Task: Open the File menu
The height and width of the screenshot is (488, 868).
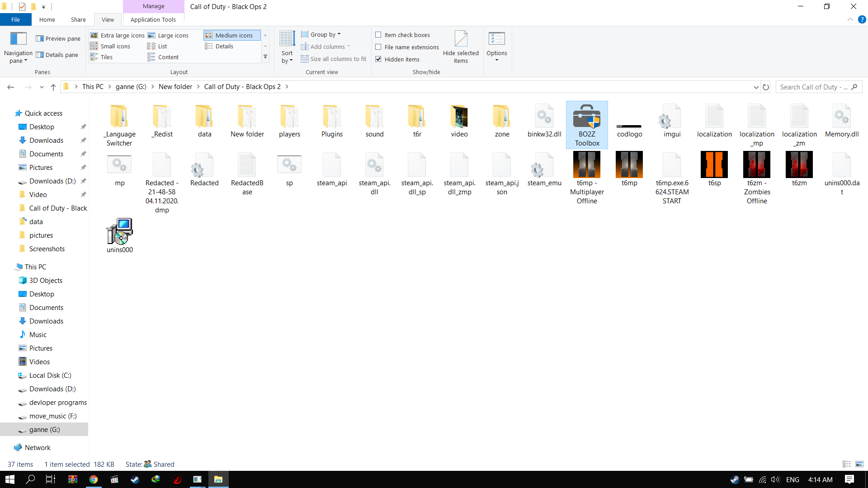Action: (x=15, y=19)
